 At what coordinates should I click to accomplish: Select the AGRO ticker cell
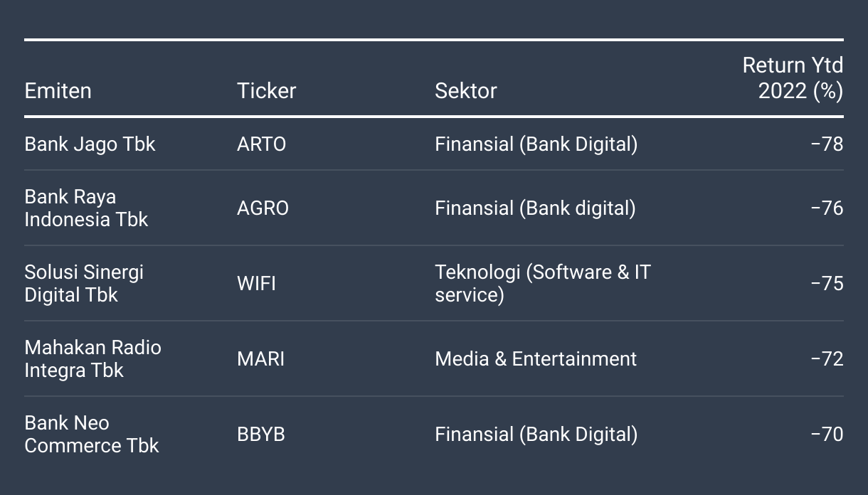[263, 208]
